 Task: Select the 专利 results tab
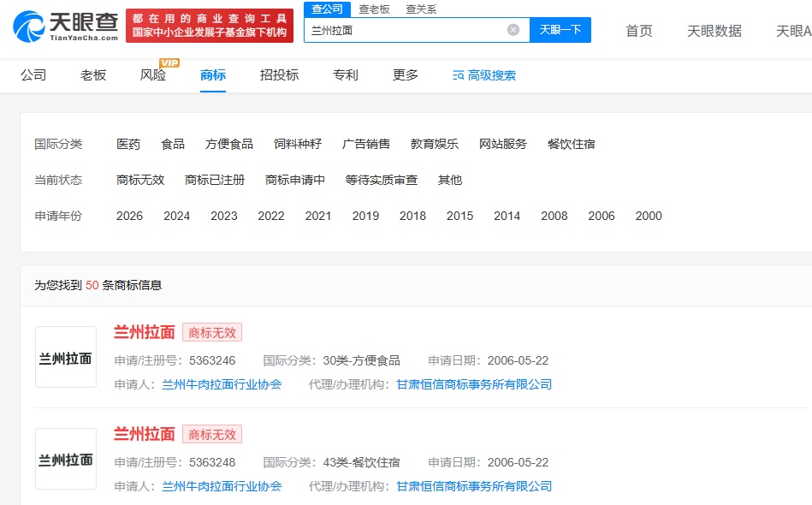tap(346, 75)
